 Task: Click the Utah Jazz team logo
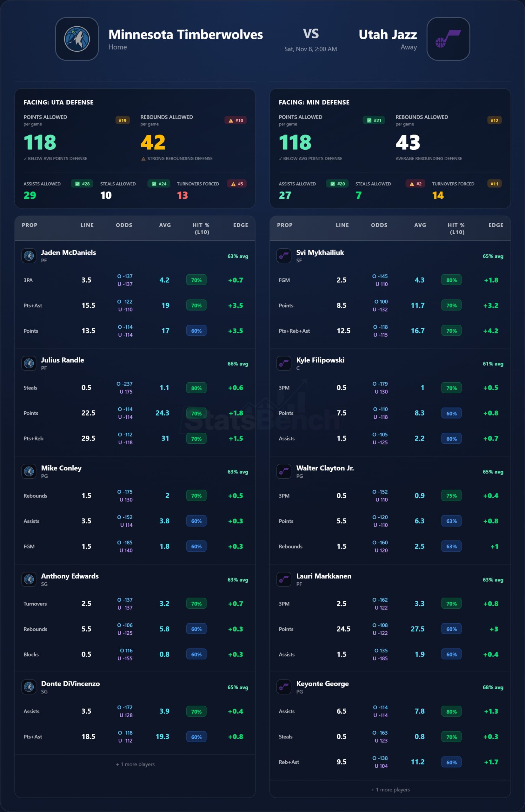point(448,39)
